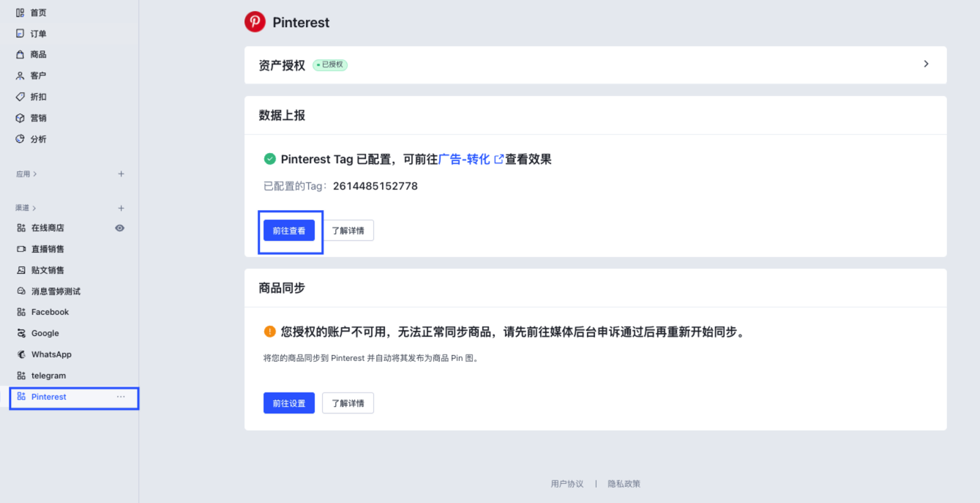Expand the 应用 section arrow
The width and height of the screenshot is (980, 503).
(35, 174)
